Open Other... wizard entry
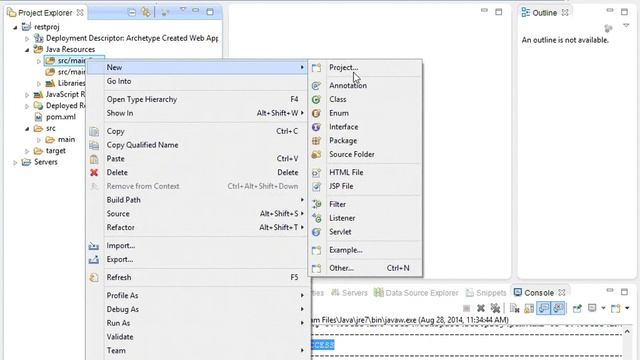 coord(341,268)
